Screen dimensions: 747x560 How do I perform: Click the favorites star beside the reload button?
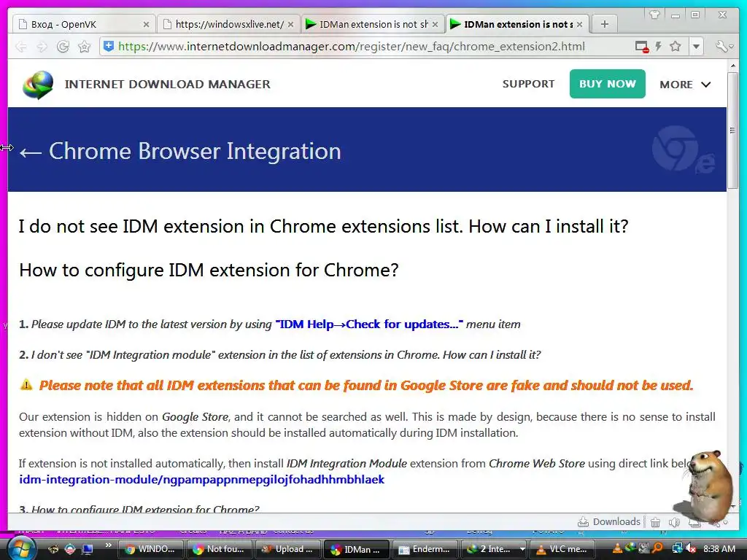[85, 47]
